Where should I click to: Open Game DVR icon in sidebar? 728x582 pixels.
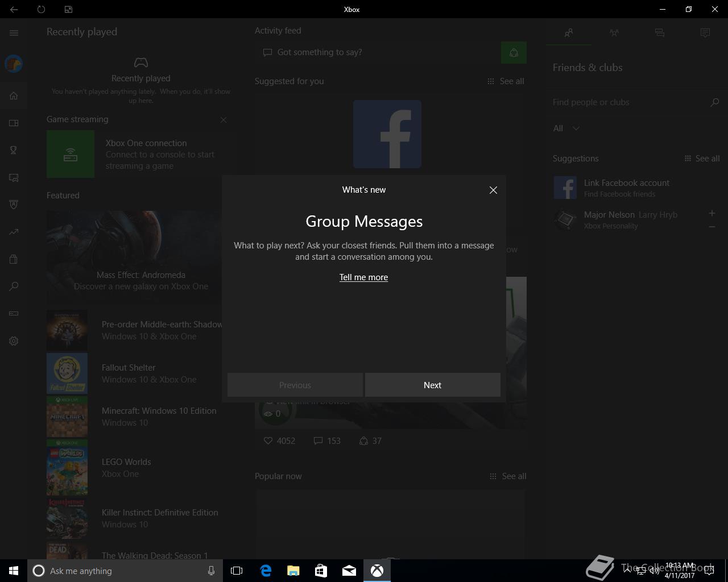14,177
